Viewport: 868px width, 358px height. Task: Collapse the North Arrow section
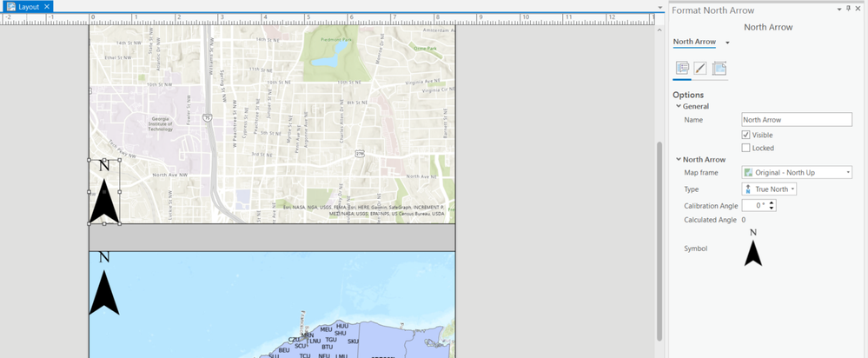679,159
